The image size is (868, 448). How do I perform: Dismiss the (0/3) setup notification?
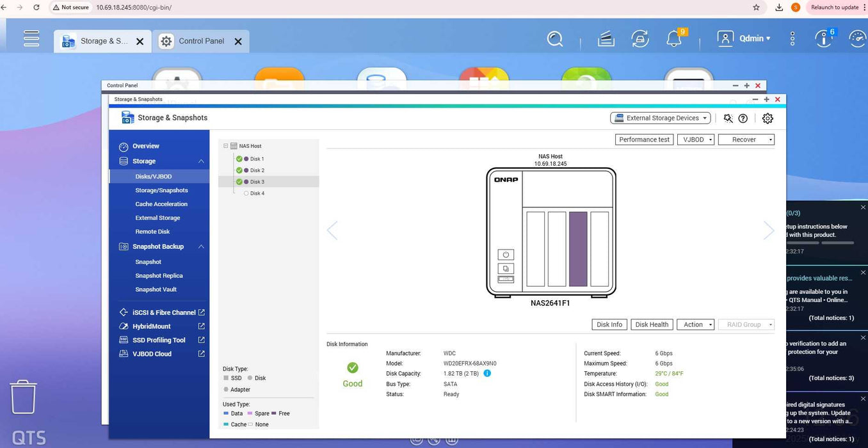point(863,207)
